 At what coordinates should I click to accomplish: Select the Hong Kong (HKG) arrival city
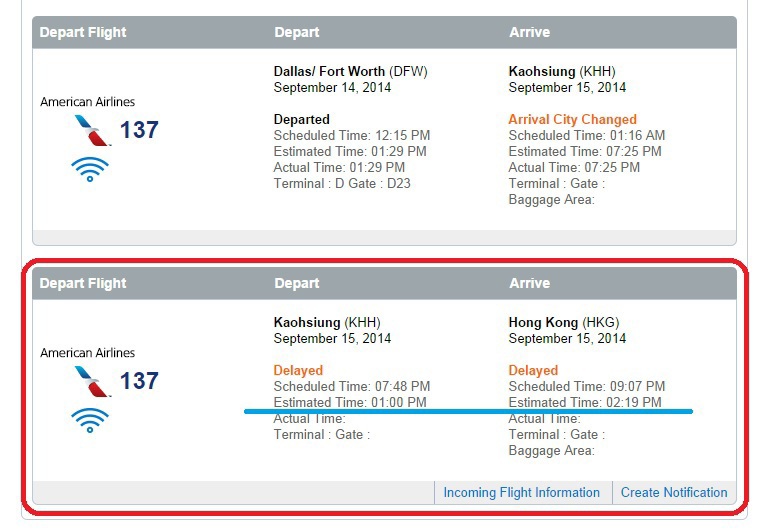[x=564, y=322]
